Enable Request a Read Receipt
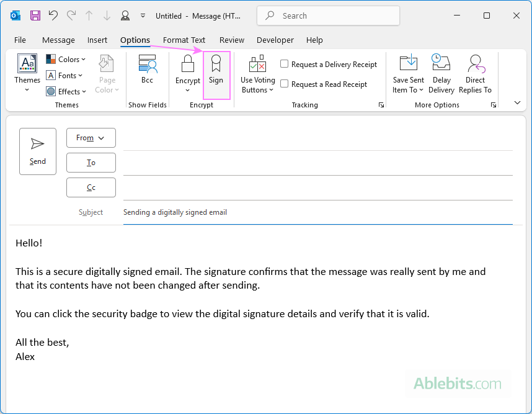The height and width of the screenshot is (414, 532). pyautogui.click(x=285, y=84)
